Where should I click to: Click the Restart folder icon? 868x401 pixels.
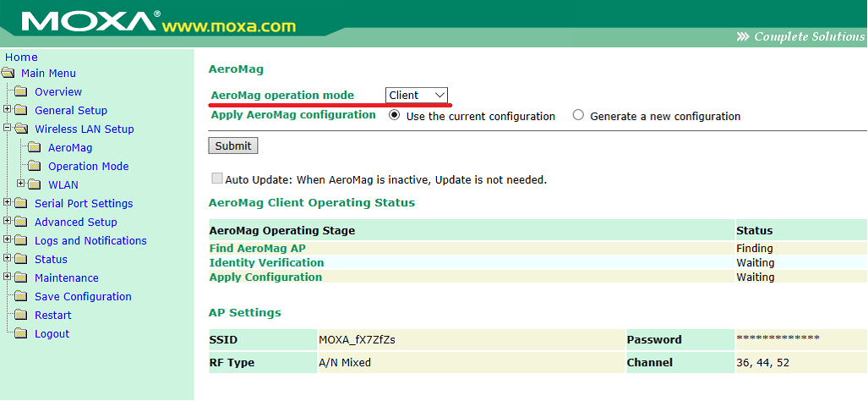[x=21, y=316]
